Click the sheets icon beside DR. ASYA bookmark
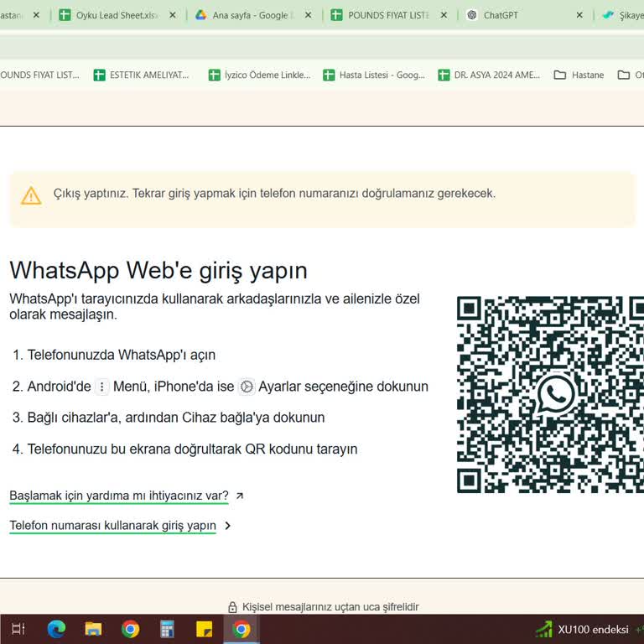The width and height of the screenshot is (644, 644). coord(444,75)
